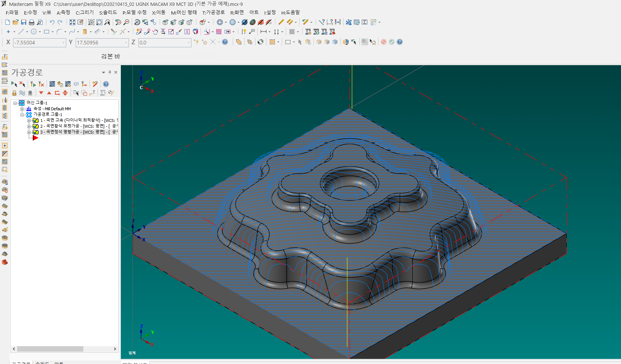Open the X coordinate dropdown
The image size is (621, 364).
[x=63, y=43]
